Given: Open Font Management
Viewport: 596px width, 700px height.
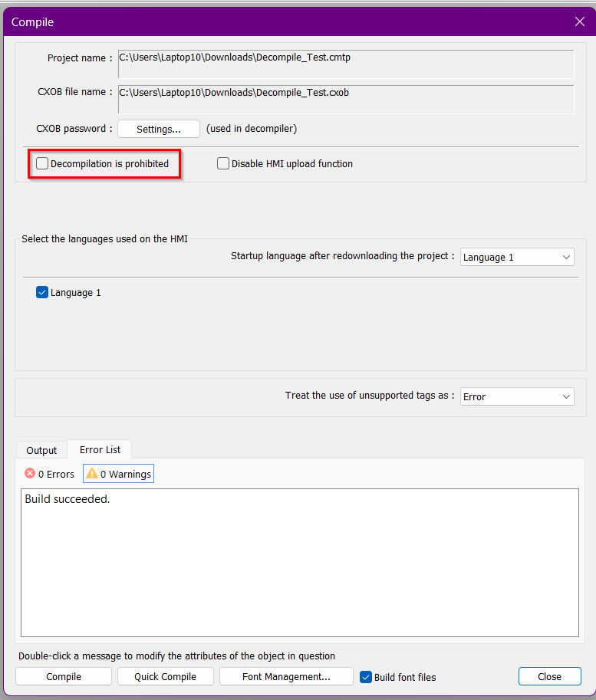Looking at the screenshot, I should [x=286, y=676].
